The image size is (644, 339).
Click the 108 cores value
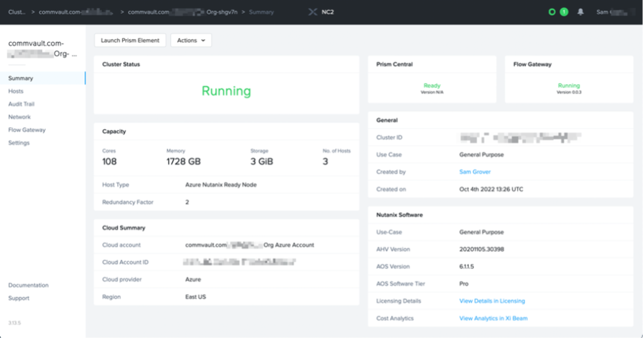(110, 161)
